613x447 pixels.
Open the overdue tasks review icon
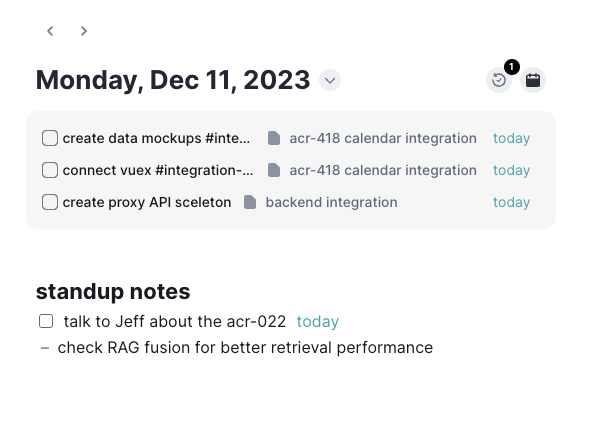[499, 80]
